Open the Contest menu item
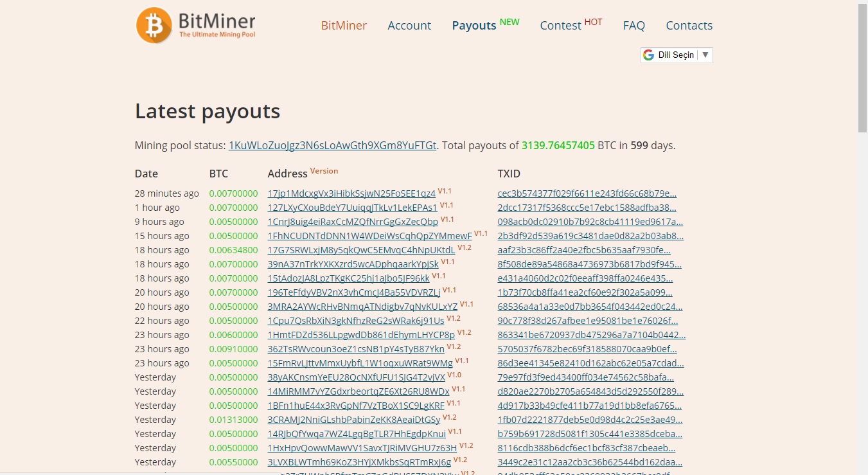 [560, 26]
